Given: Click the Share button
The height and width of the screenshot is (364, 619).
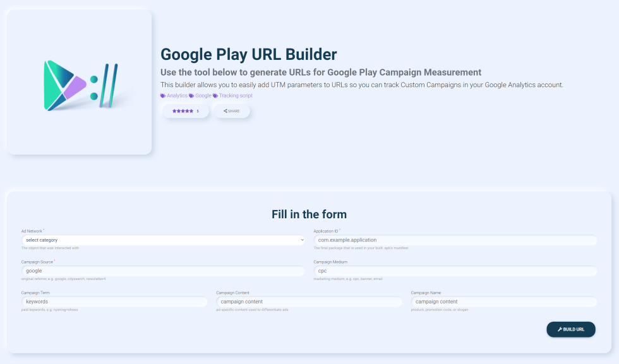Looking at the screenshot, I should (x=232, y=111).
